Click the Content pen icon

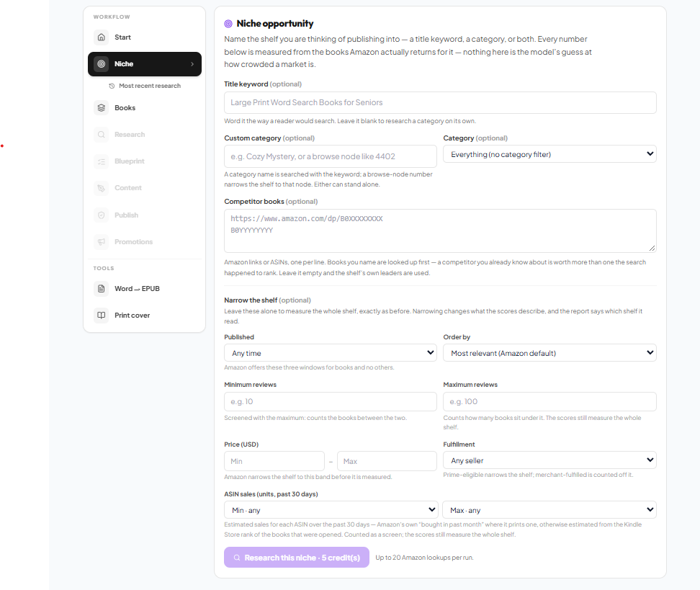[102, 188]
